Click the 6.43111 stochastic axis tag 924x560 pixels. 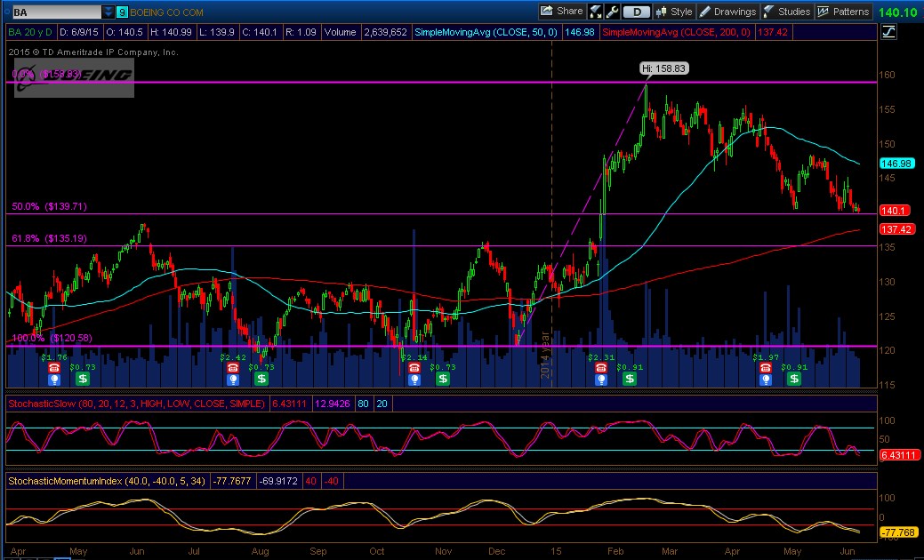tap(899, 454)
